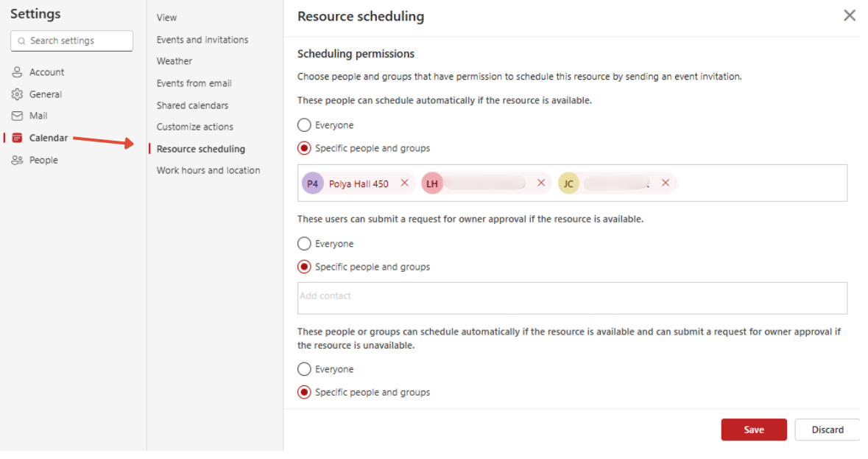
Task: Click the LH avatar badge
Action: coord(431,184)
